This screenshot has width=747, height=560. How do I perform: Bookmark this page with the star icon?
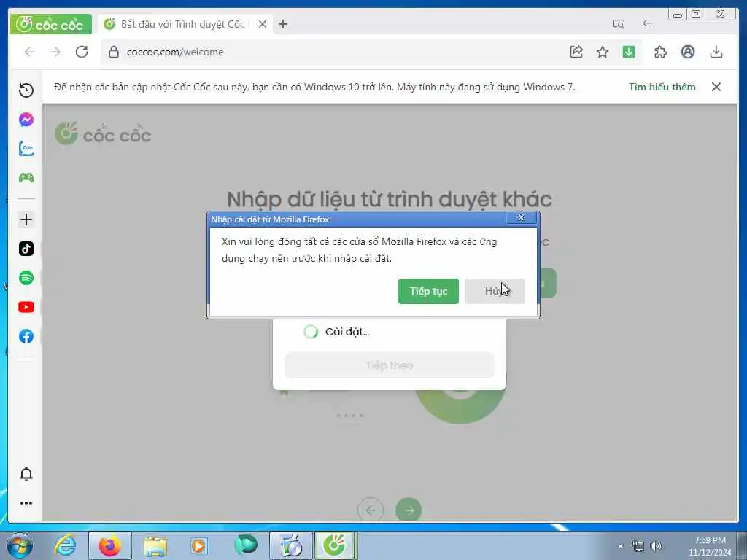click(x=603, y=52)
